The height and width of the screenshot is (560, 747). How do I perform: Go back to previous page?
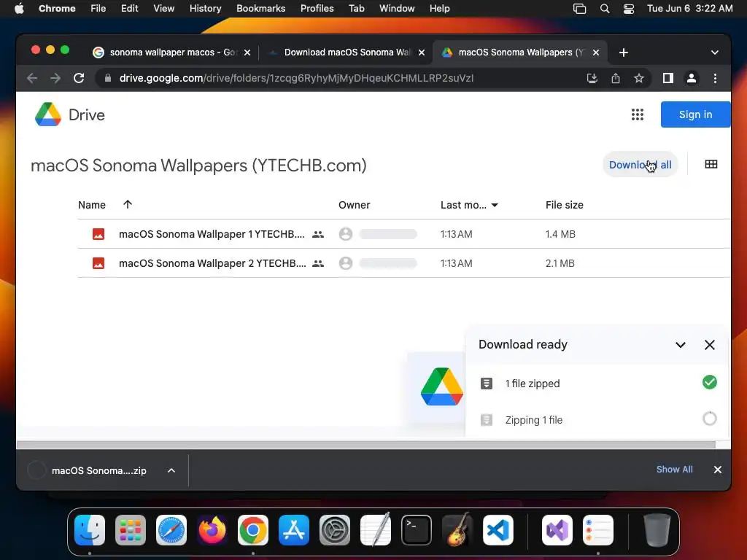pos(32,78)
